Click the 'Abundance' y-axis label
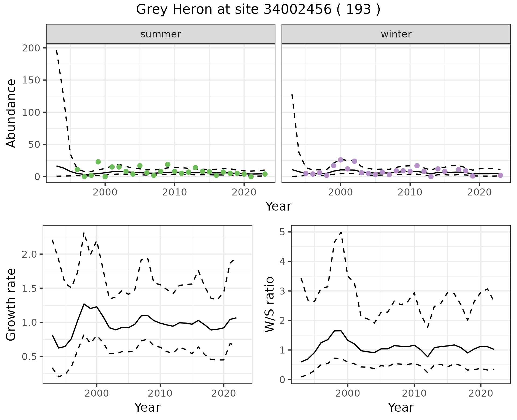The height and width of the screenshot is (420, 517). 11,113
